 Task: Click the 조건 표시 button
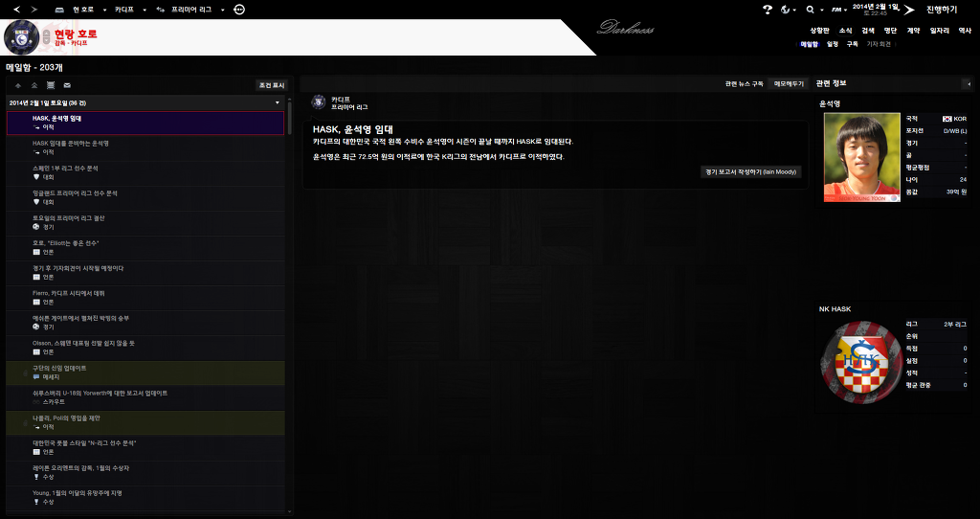(x=271, y=85)
